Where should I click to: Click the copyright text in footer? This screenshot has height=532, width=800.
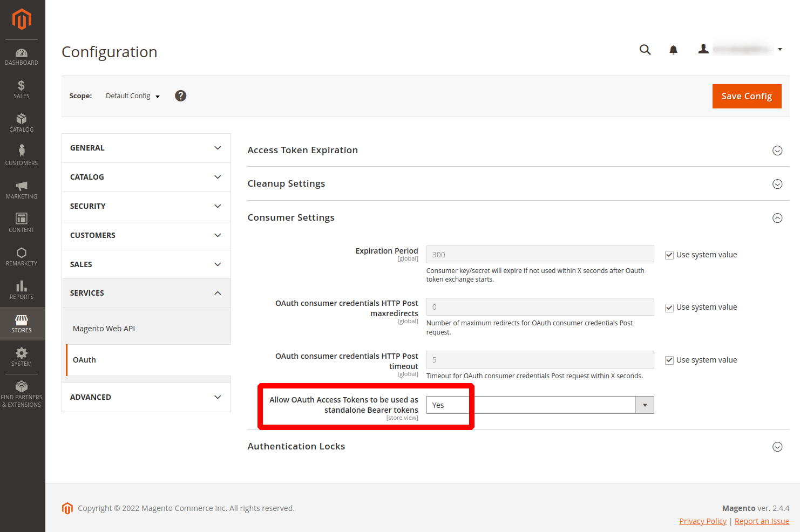(x=186, y=508)
